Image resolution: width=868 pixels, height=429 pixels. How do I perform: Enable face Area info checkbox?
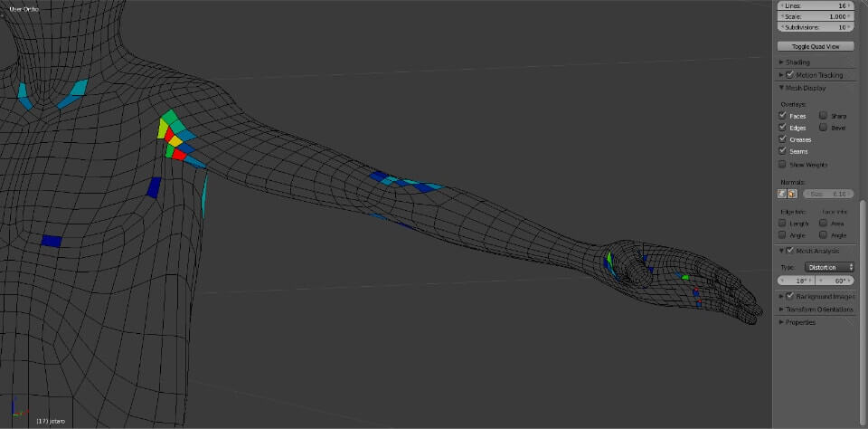coord(823,223)
